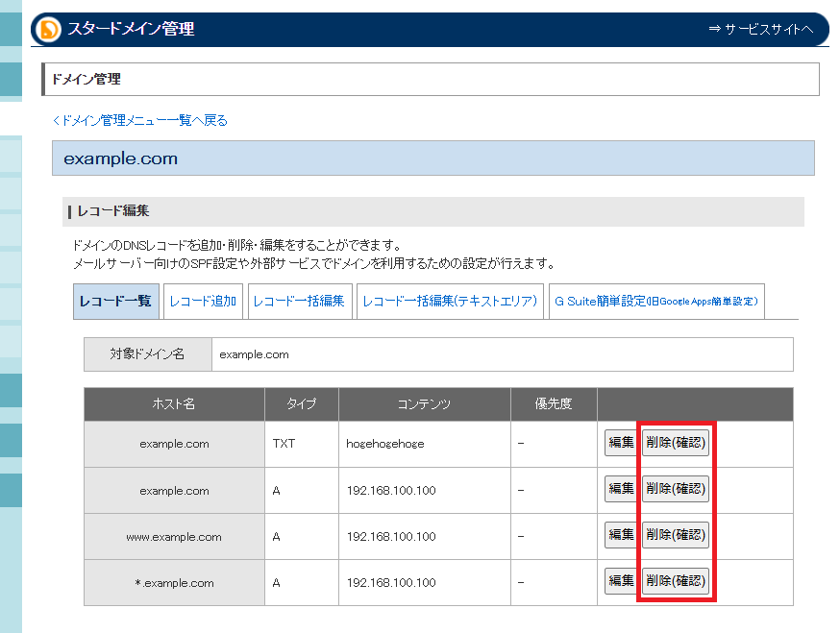The image size is (840, 633).
Task: Click 192.168.100.100 in the www.example.com row
Action: [391, 537]
